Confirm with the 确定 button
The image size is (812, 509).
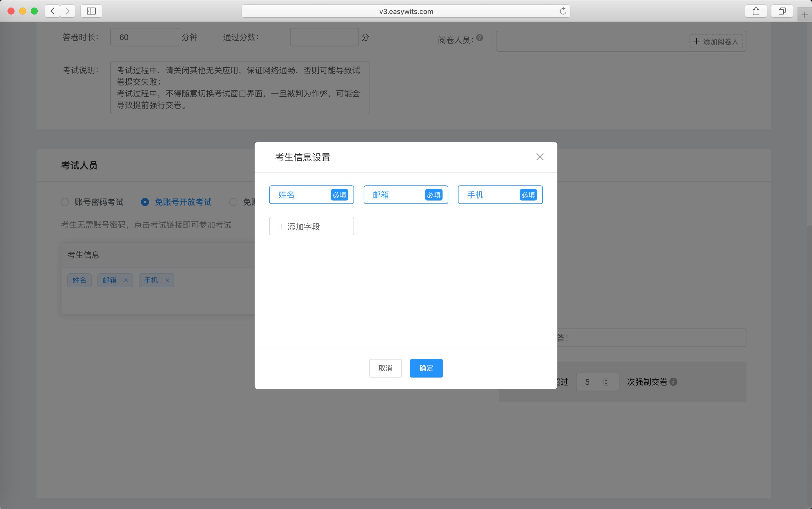426,368
